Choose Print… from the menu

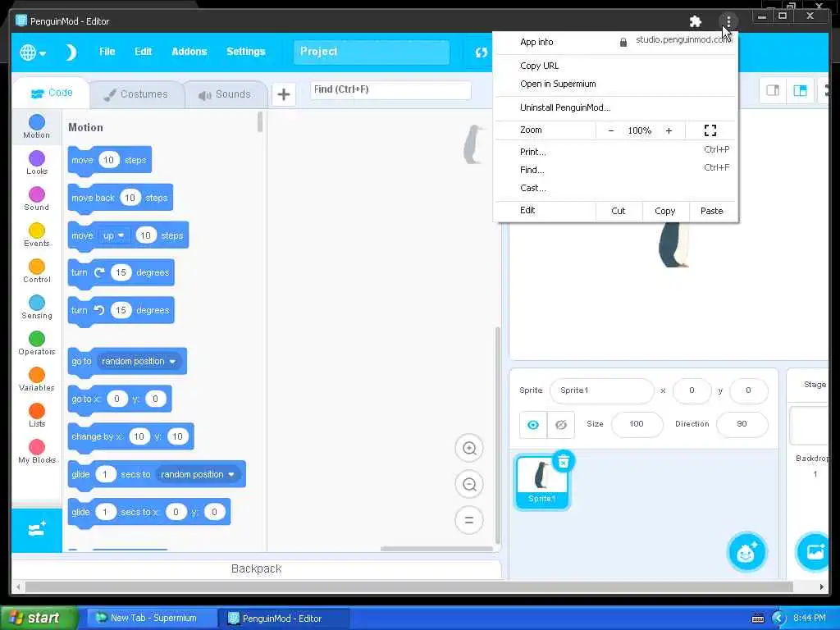(615, 152)
